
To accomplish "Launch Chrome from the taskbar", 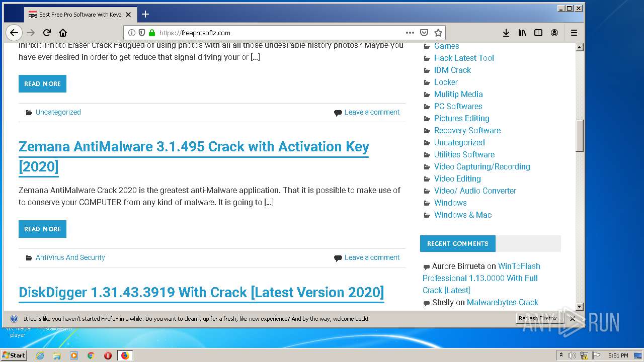I will coord(91,355).
